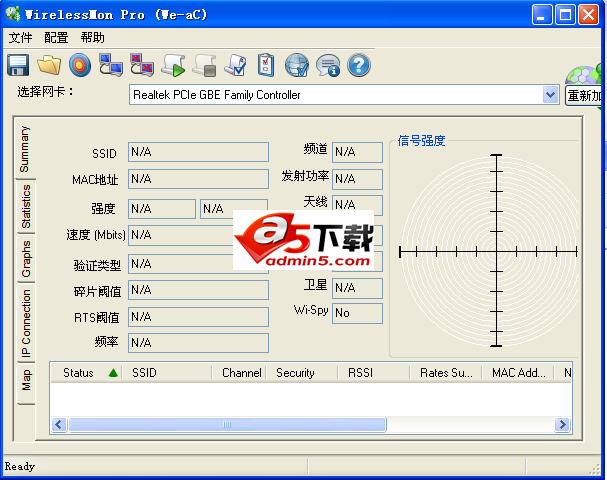Open the 文件 menu
Viewport: 607px width, 480px height.
21,37
